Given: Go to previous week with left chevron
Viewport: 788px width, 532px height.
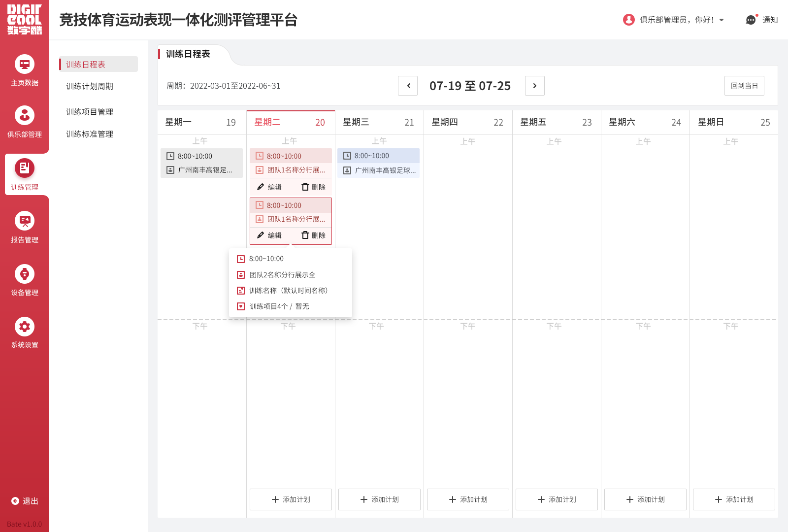Looking at the screenshot, I should [408, 86].
